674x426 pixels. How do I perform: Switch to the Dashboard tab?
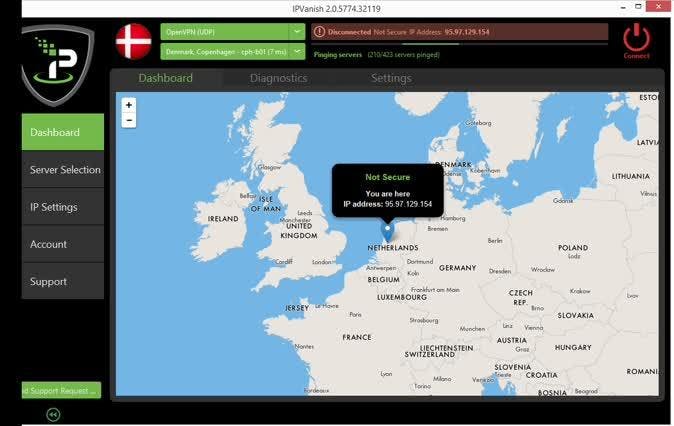coord(165,78)
